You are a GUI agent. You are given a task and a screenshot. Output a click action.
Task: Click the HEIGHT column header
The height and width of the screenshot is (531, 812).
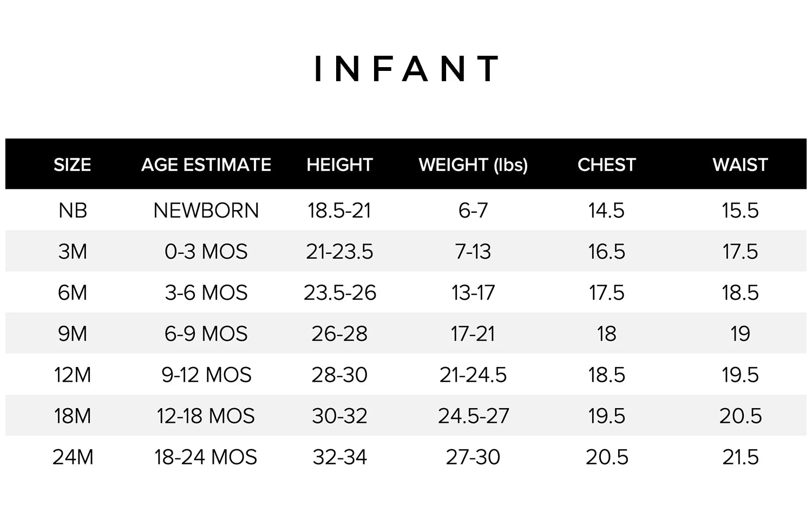click(339, 165)
